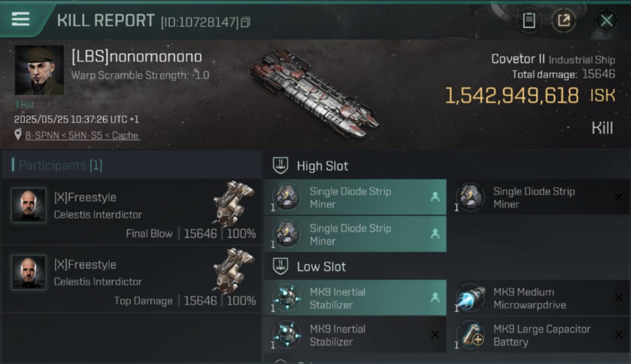
Task: Toggle the dropped MK9 Inertial Stabilizer entry
Action: click(x=355, y=298)
